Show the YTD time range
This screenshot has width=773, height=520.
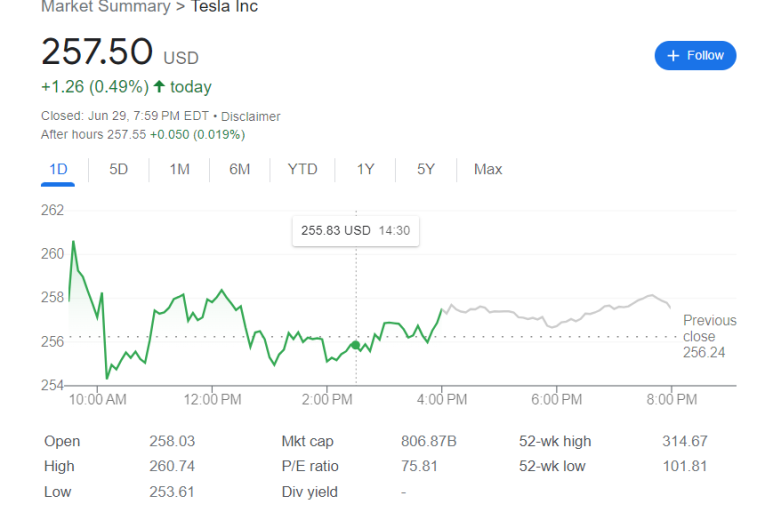pos(302,170)
